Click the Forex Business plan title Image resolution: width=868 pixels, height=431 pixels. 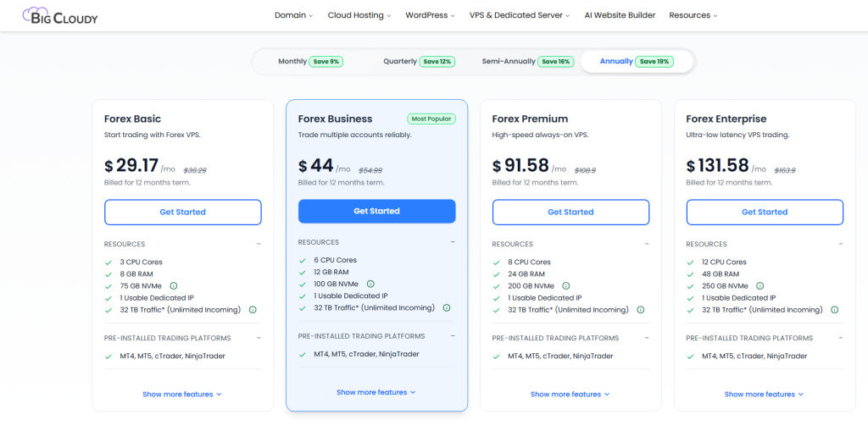click(x=335, y=119)
